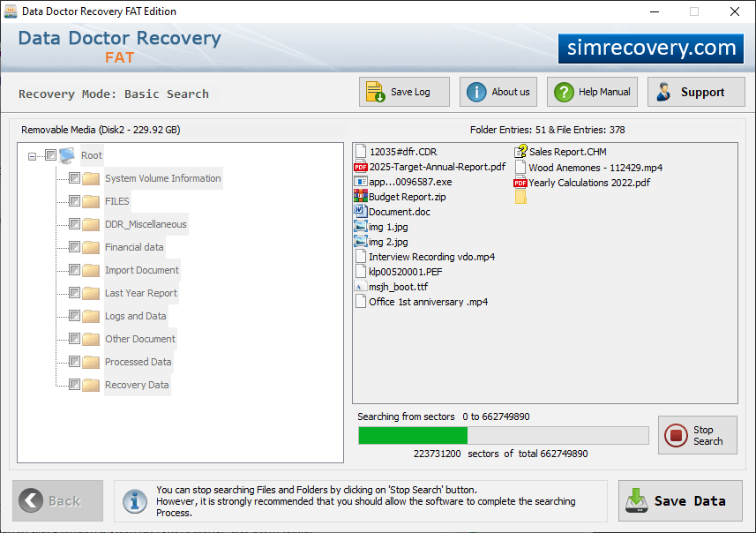Select the Last Year Report folder
Screen dimensions: 756x533
(141, 293)
